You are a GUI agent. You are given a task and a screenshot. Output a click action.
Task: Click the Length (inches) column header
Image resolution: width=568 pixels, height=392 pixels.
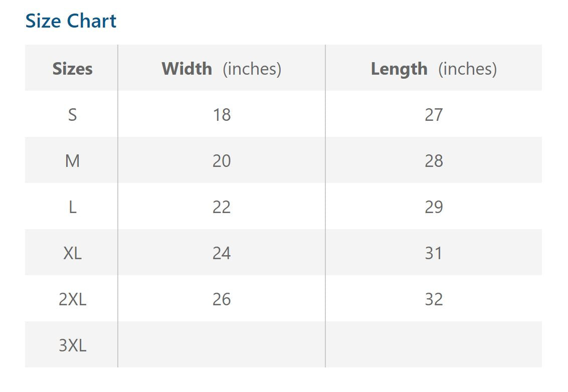433,69
